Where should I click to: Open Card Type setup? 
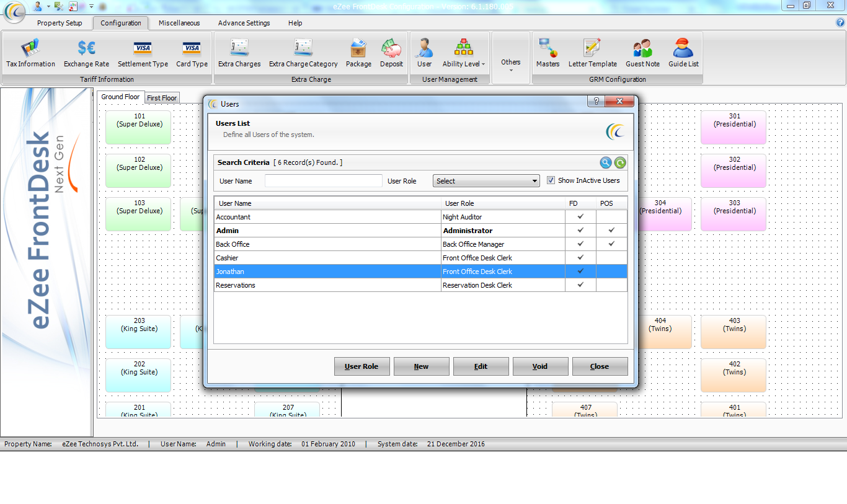click(192, 53)
